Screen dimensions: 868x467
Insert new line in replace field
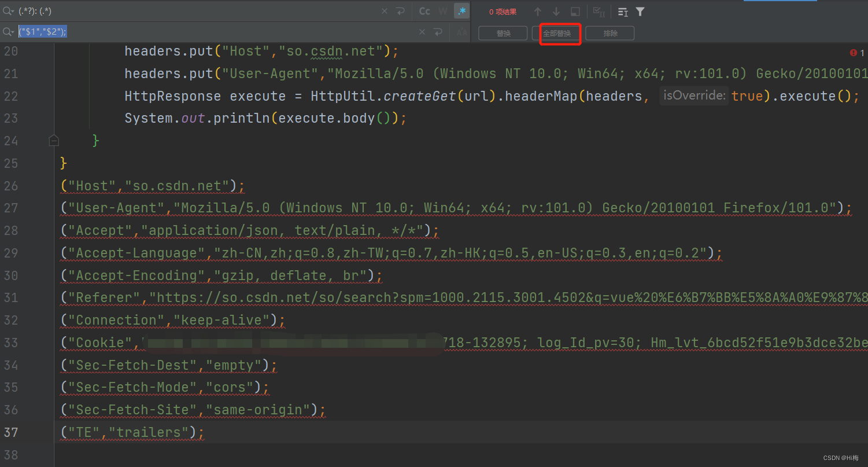pyautogui.click(x=438, y=32)
